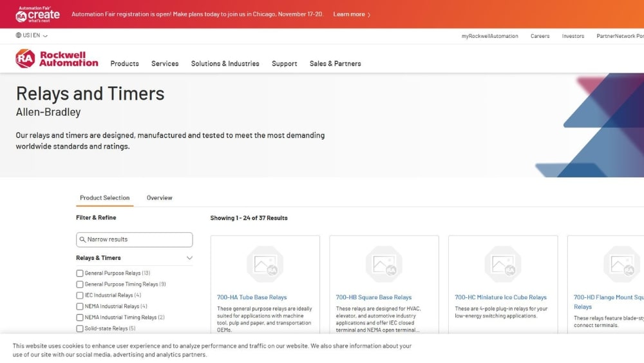Click the Filter & Refine heading
The height and width of the screenshot is (363, 644).
(96, 218)
